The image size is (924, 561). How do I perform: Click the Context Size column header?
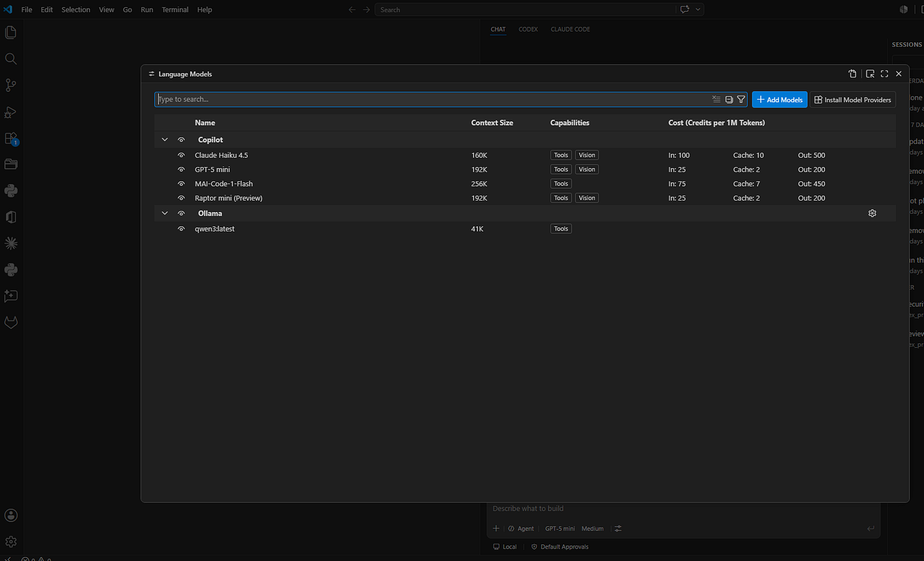(x=492, y=123)
